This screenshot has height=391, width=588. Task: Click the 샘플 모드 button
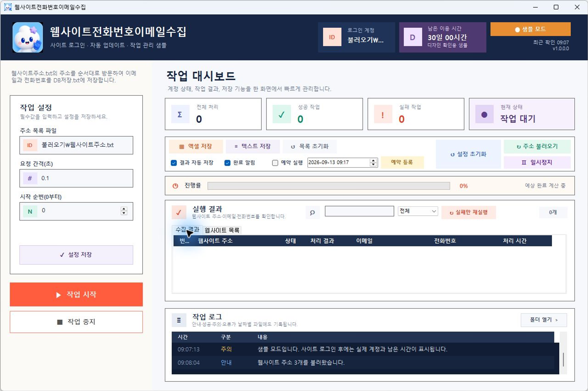click(530, 29)
